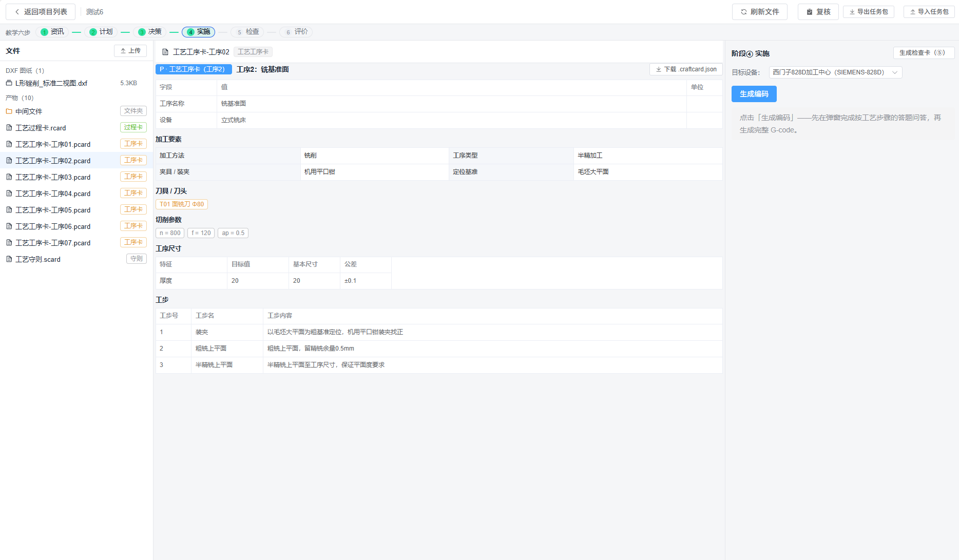Click the 过程卡 green tag
Screen dimensions: 959x560
tap(133, 127)
